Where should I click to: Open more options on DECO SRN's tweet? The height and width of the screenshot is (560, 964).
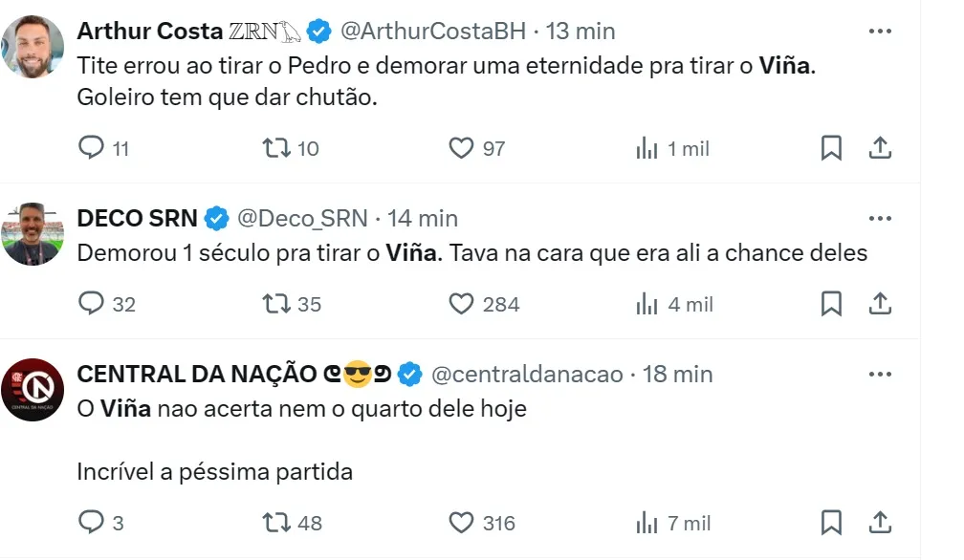pos(880,219)
